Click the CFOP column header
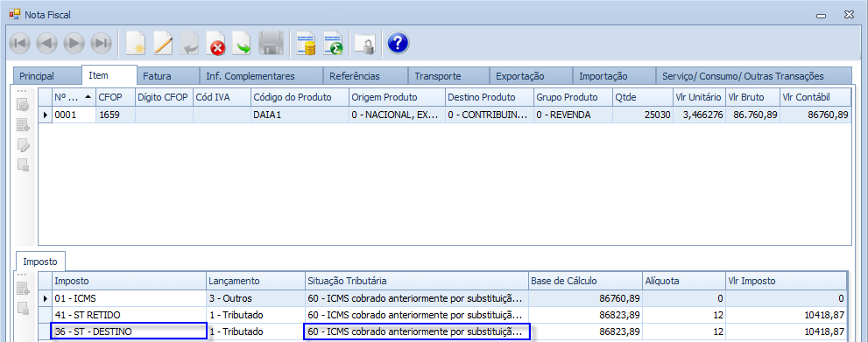 [x=115, y=97]
